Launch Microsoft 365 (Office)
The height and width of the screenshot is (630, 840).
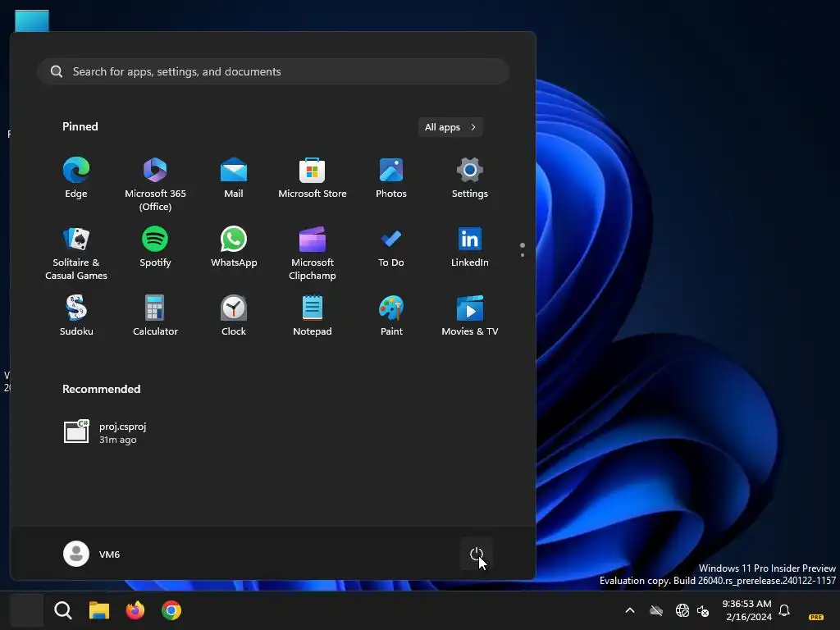pos(155,185)
